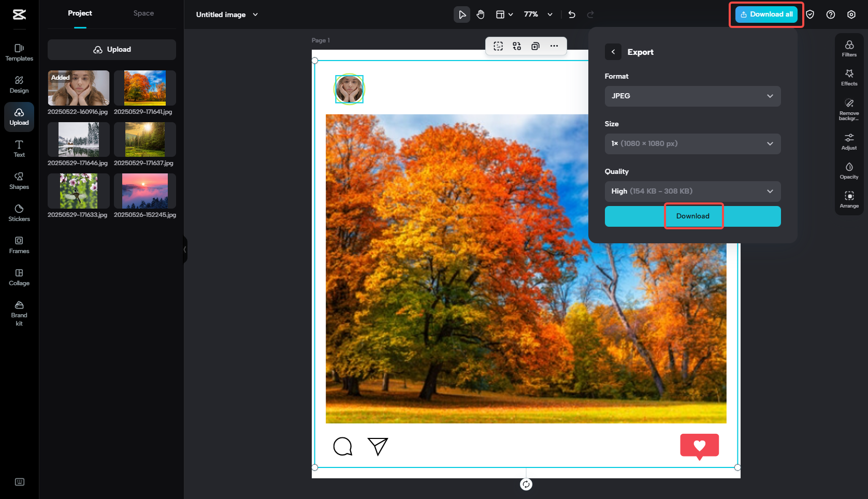The height and width of the screenshot is (499, 868).
Task: Select the thumbnail 20250529-171633.jpg
Action: click(78, 190)
